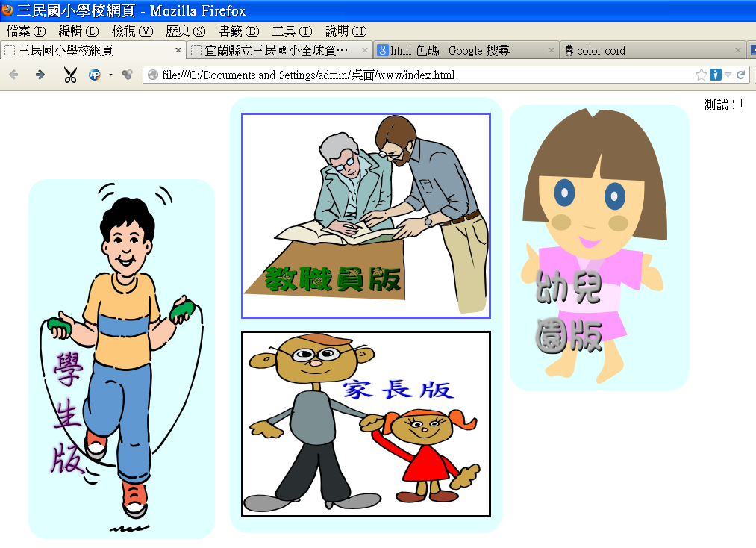Open the 檔案 (F) menu
This screenshot has width=756, height=548.
pos(25,31)
